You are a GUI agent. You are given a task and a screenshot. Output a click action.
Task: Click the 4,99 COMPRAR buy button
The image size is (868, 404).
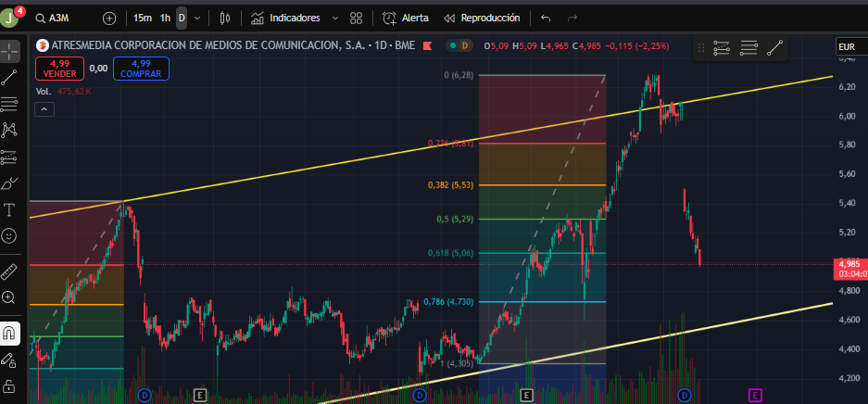(x=141, y=69)
